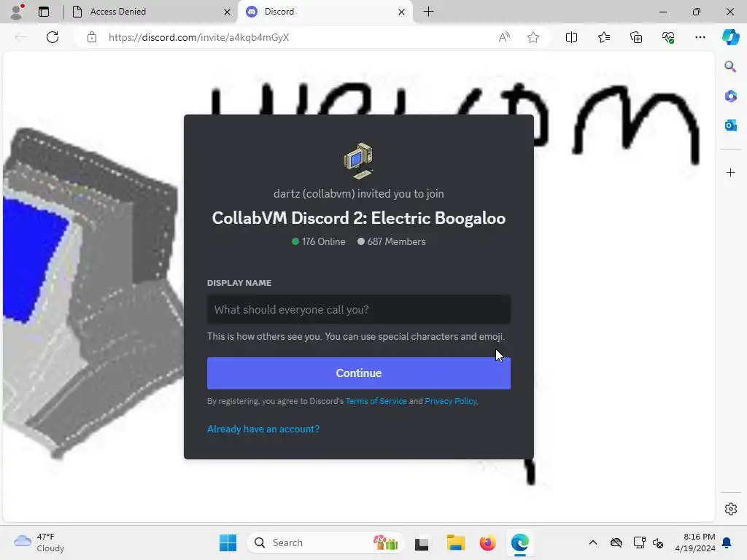
Task: Click the dartz invited you text
Action: tap(359, 194)
